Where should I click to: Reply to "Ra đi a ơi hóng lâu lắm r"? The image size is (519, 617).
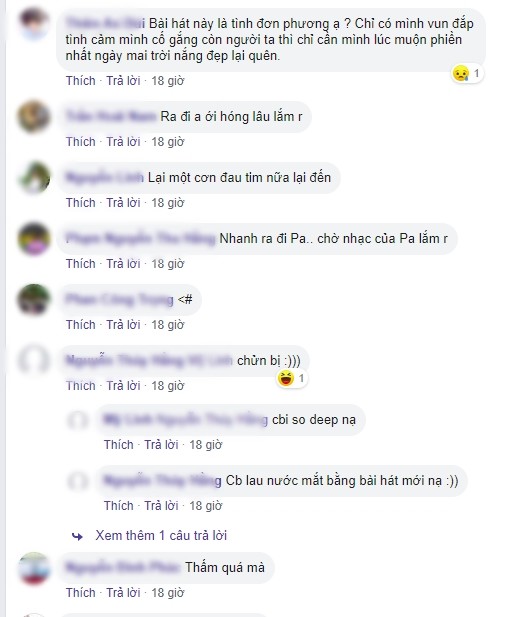pyautogui.click(x=123, y=142)
